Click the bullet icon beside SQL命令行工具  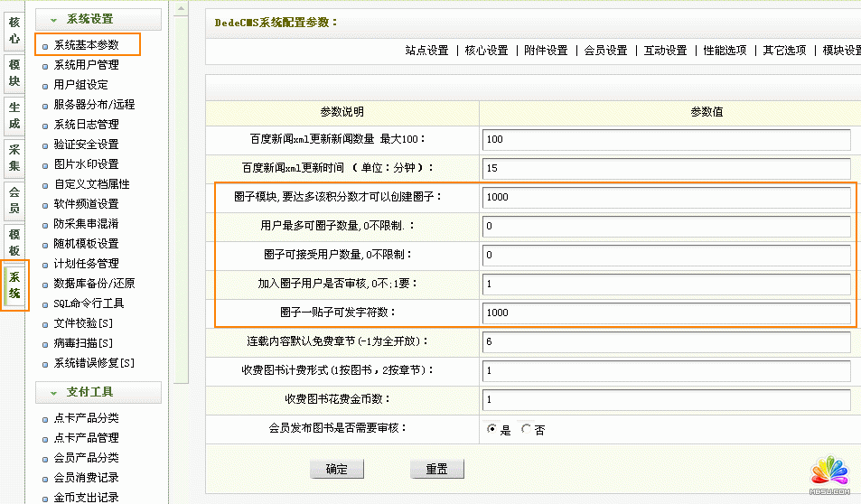coord(45,304)
